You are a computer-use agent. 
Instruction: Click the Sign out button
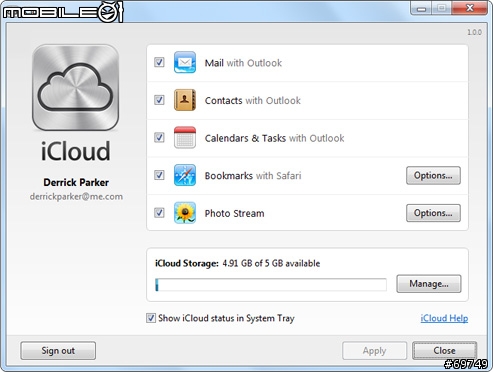pos(58,351)
